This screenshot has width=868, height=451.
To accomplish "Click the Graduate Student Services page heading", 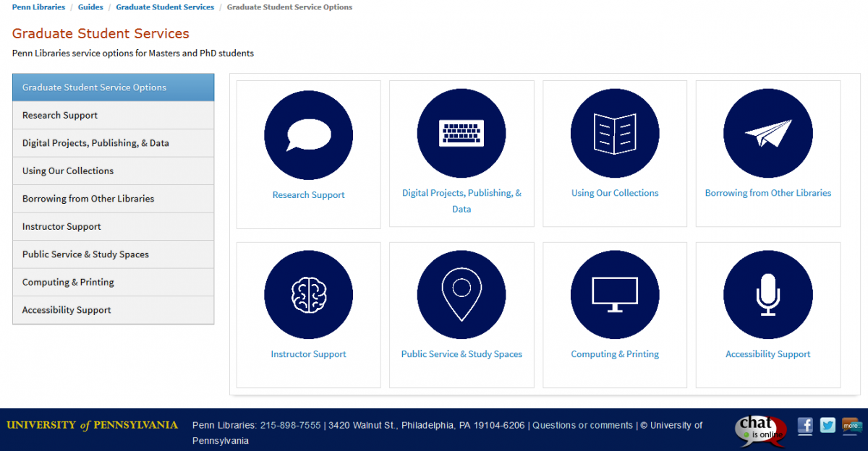I will [101, 33].
